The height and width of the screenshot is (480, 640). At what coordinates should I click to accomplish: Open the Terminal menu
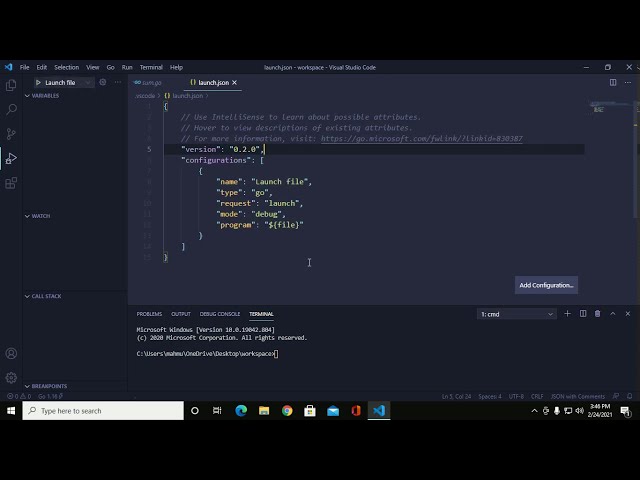pos(151,67)
